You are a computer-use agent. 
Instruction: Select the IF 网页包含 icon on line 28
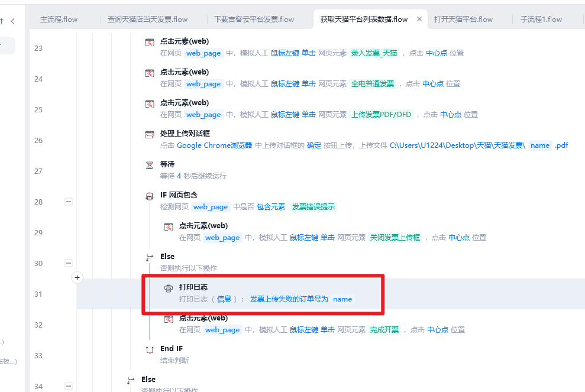[x=150, y=196]
